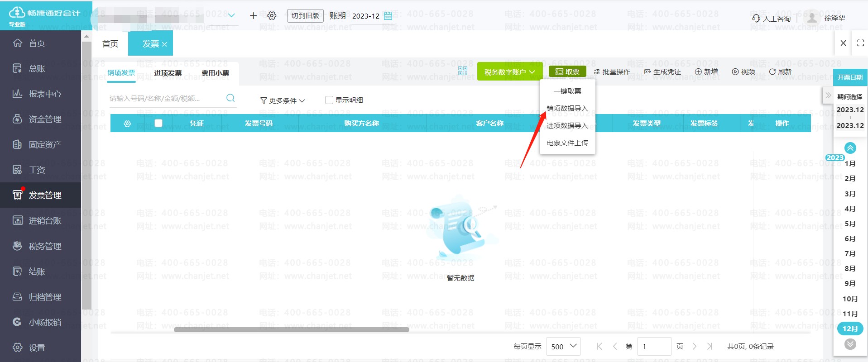Toggle fullscreen expand icon

pyautogui.click(x=860, y=43)
